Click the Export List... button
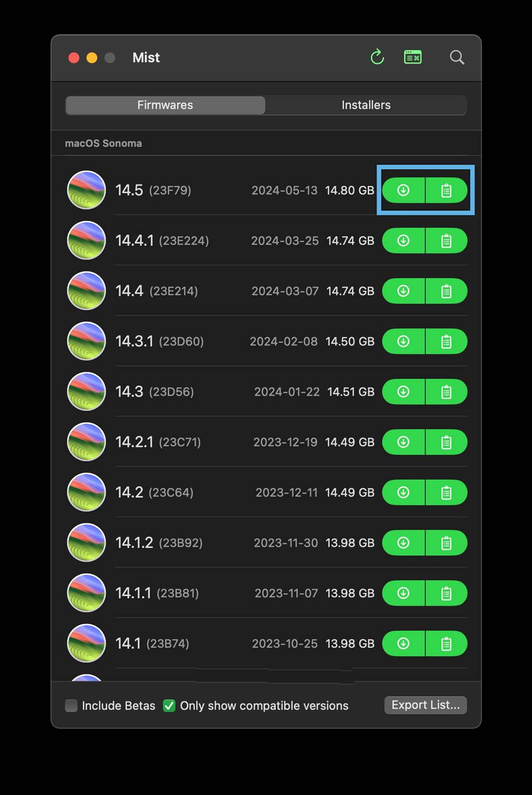 (426, 705)
